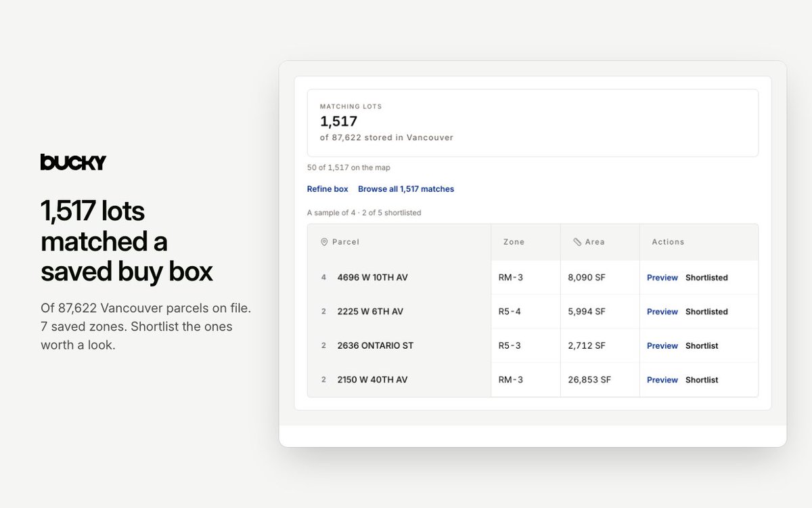Click 'of 87,622 stored in Vancouver' text

tap(386, 137)
